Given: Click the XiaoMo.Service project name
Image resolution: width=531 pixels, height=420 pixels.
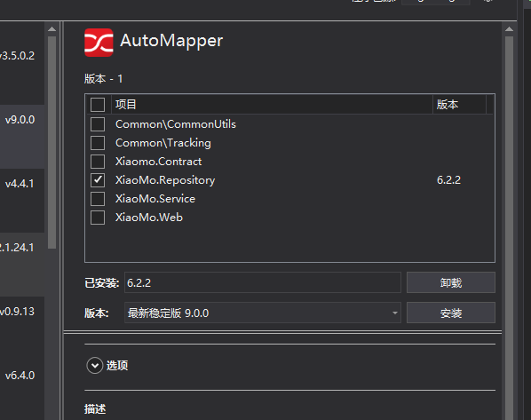Looking at the screenshot, I should tap(155, 199).
